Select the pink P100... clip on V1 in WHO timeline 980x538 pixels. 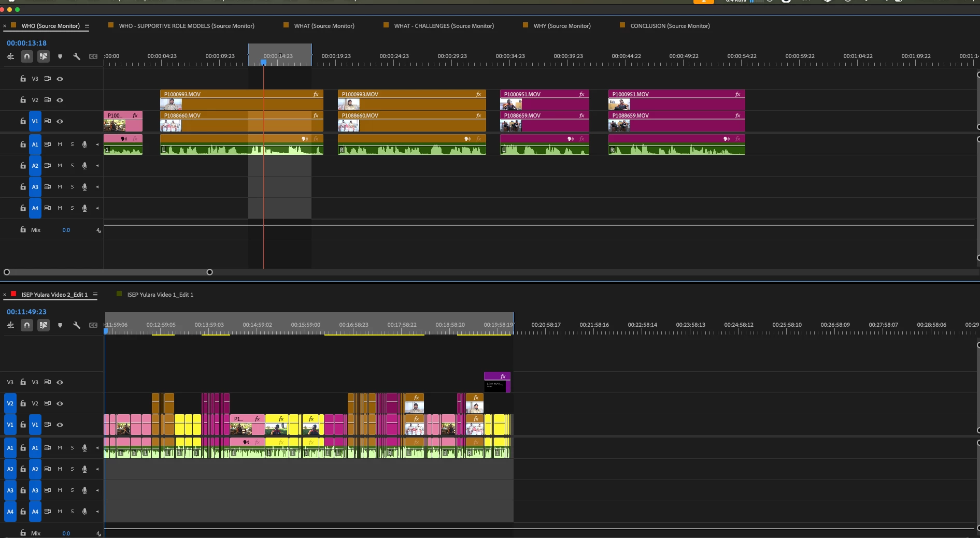tap(123, 121)
